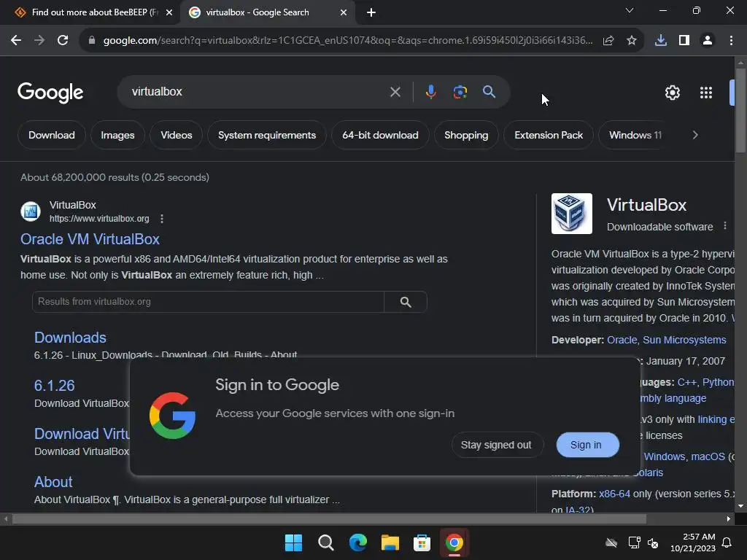Image resolution: width=747 pixels, height=560 pixels.
Task: Open the notification bell in system tray
Action: [727, 542]
